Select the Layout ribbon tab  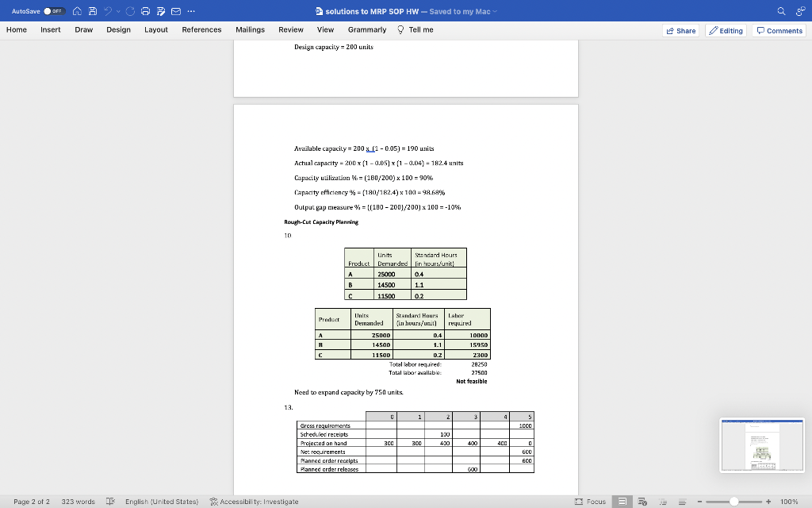click(x=156, y=29)
